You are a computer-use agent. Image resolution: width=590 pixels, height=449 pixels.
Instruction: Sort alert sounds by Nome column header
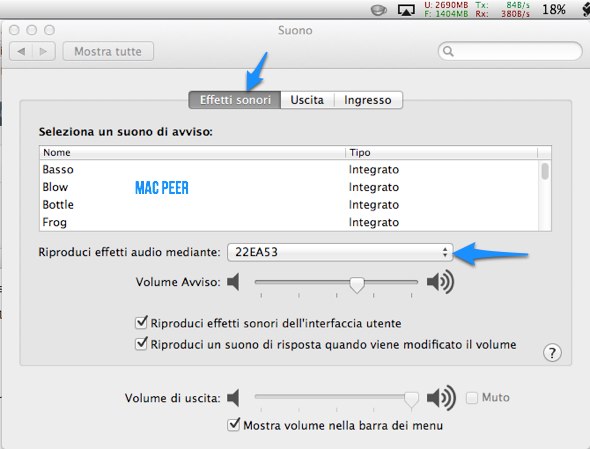click(x=192, y=152)
